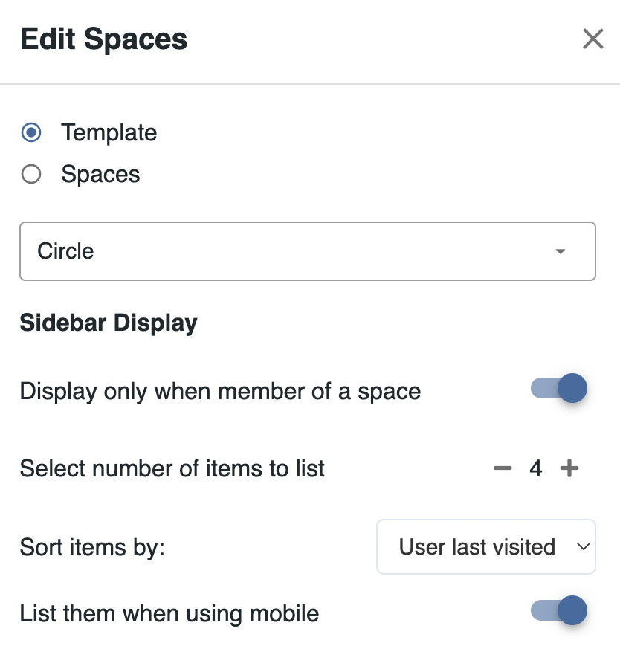Click the Sort items by label
Viewport: 620px width, 672px height.
[x=92, y=548]
